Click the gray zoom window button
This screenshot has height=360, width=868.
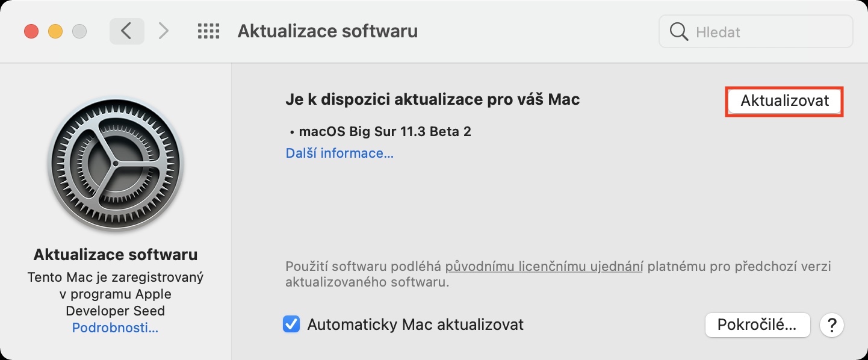(79, 31)
